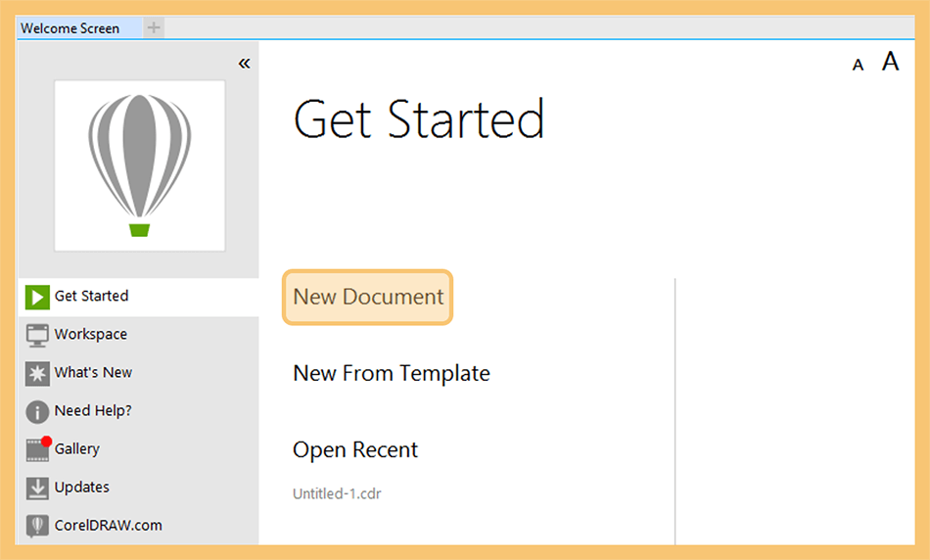
Task: Click the Need Help info icon
Action: pyautogui.click(x=37, y=412)
